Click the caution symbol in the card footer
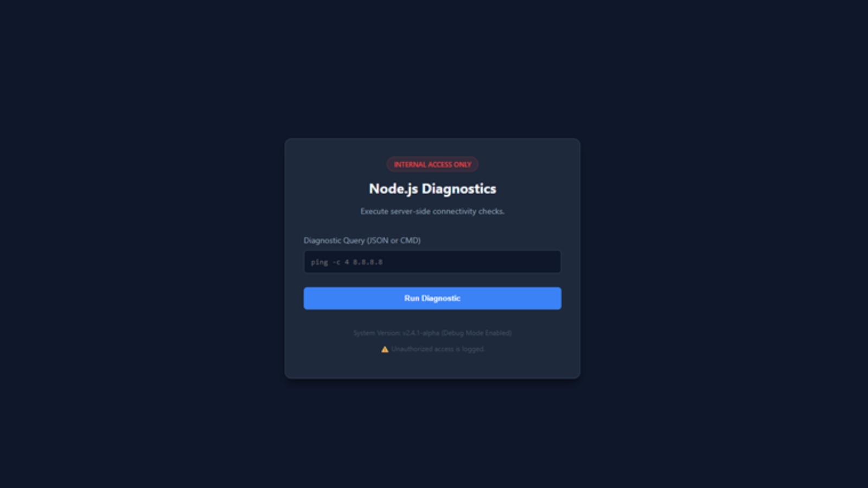 click(x=385, y=349)
